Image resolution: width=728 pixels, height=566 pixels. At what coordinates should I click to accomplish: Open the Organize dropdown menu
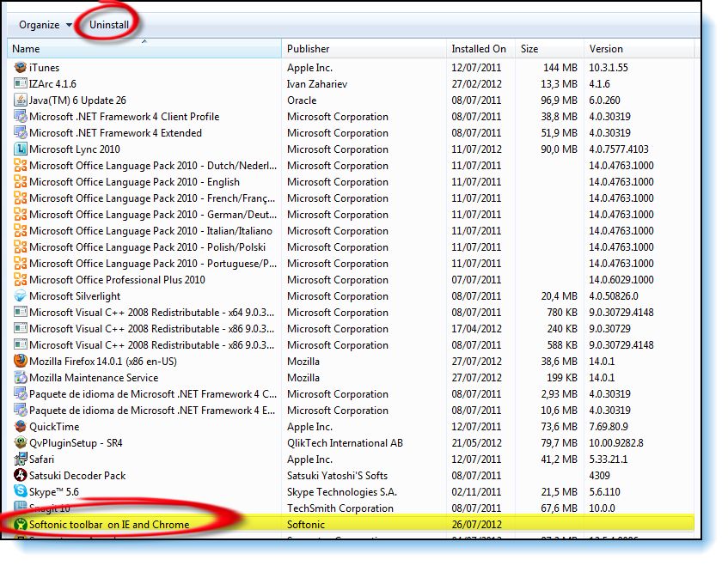tap(45, 25)
